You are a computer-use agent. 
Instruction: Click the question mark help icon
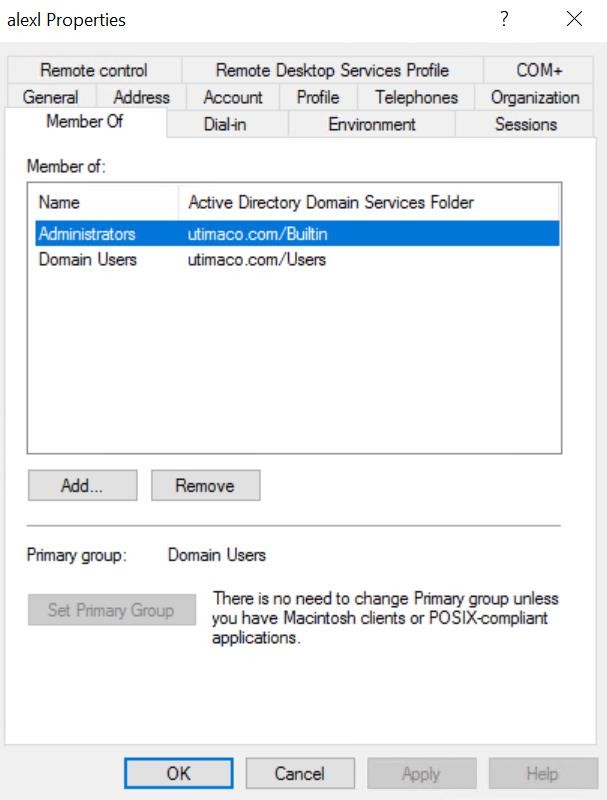coord(504,19)
